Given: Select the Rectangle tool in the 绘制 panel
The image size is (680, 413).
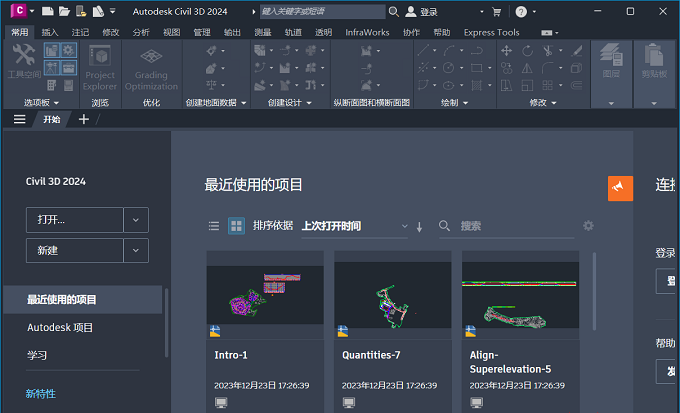Looking at the screenshot, I should (x=476, y=68).
